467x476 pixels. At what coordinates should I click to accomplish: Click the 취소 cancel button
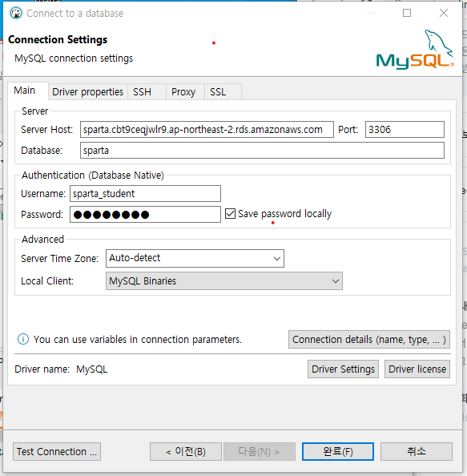417,452
